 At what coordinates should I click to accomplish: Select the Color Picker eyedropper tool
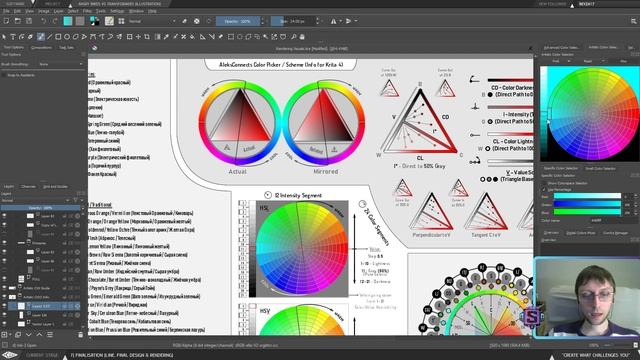(x=167, y=37)
